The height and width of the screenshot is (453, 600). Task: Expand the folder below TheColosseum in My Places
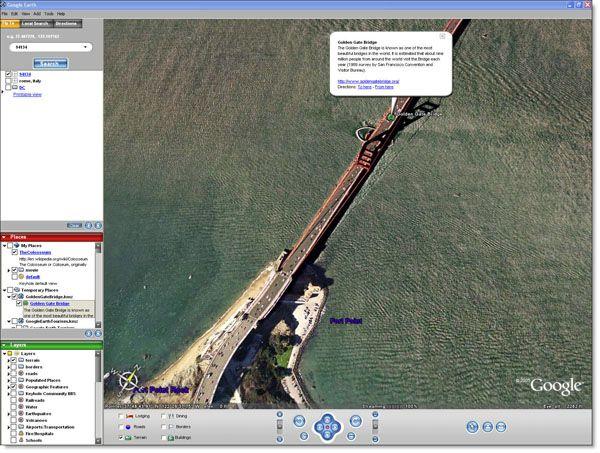pos(8,270)
